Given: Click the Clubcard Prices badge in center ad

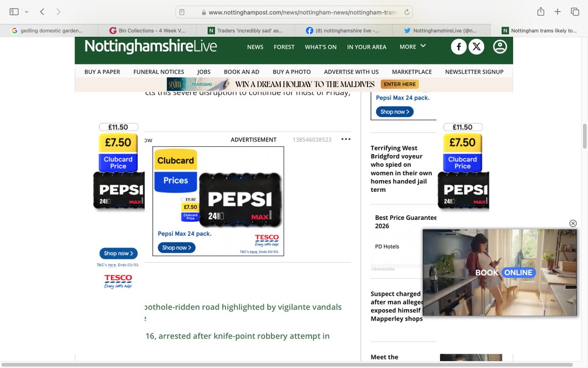Looking at the screenshot, I should click(x=175, y=170).
